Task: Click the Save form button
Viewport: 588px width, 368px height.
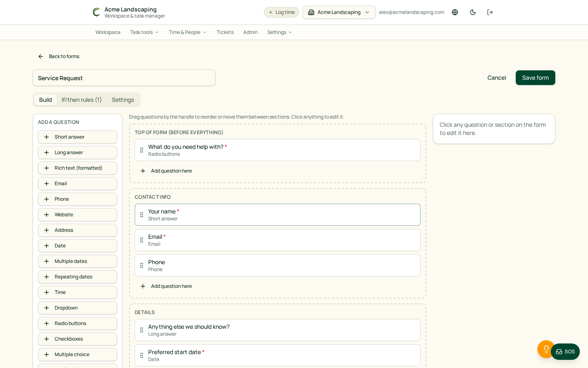Action: coord(535,78)
